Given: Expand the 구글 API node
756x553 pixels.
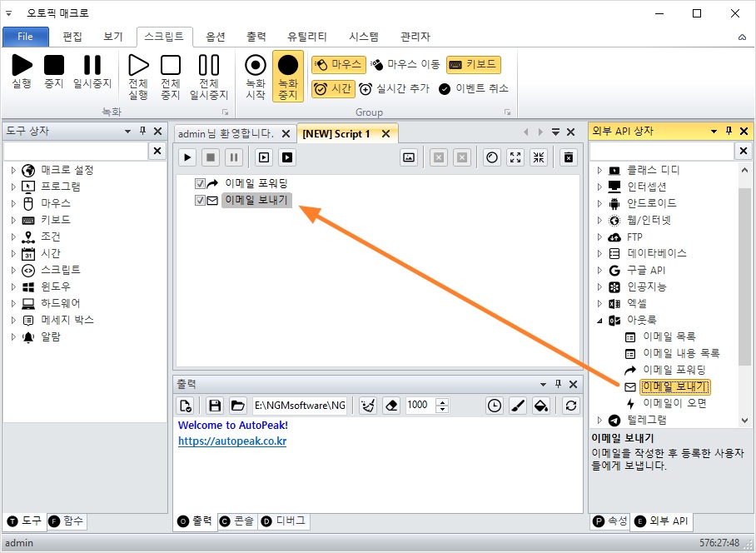Looking at the screenshot, I should coord(599,271).
